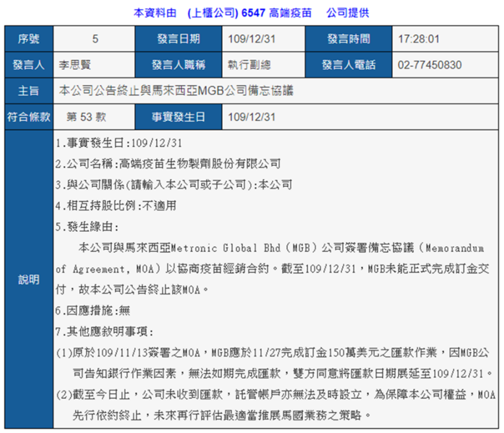The height and width of the screenshot is (433, 504).
Task: Click the line 6.因應措施:無
Action: [x=93, y=310]
